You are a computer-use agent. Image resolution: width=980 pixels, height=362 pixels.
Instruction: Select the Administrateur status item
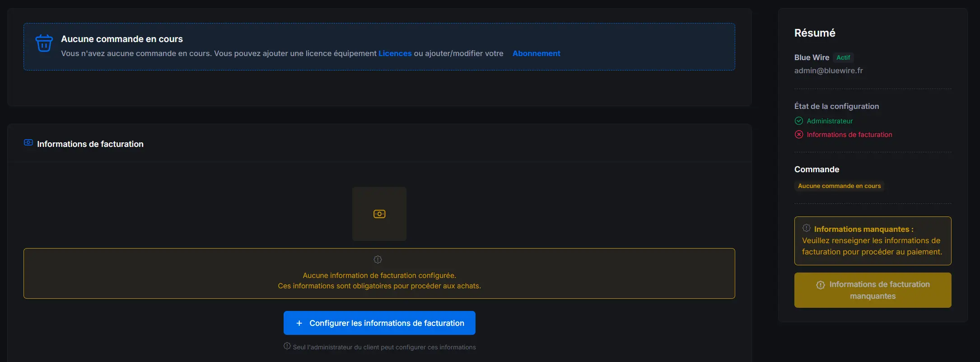tap(830, 121)
